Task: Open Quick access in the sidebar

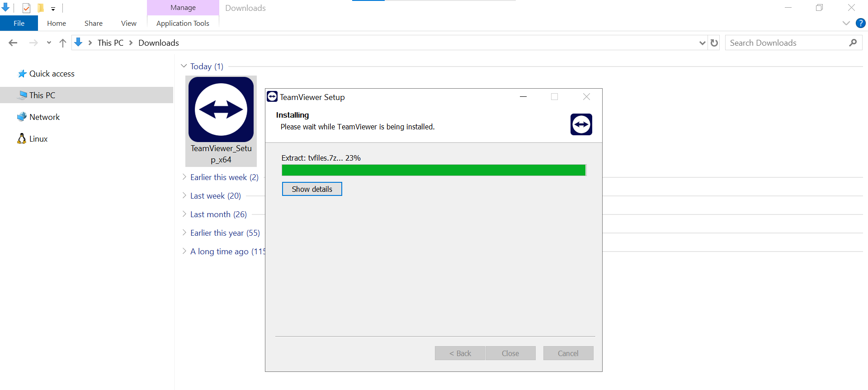Action: [x=52, y=74]
